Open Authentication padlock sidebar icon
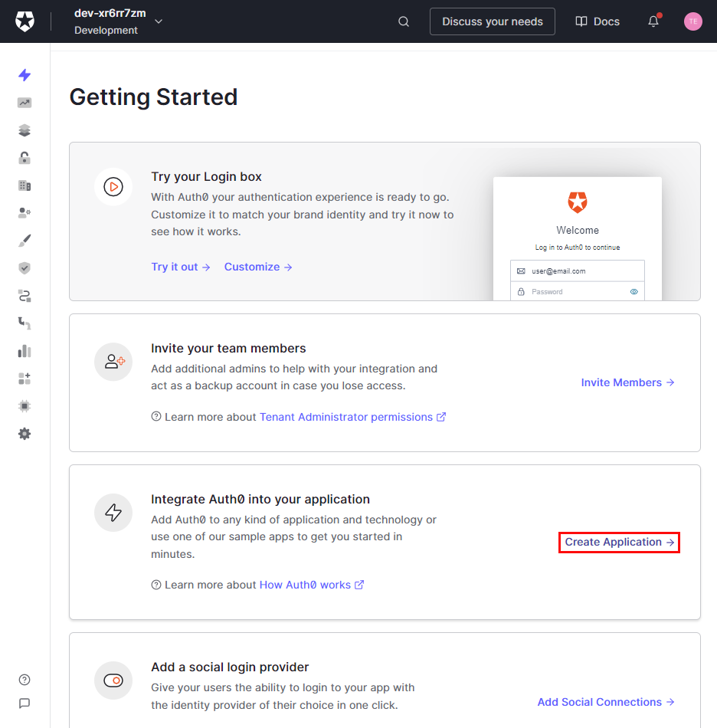Image resolution: width=717 pixels, height=728 pixels. pos(25,158)
